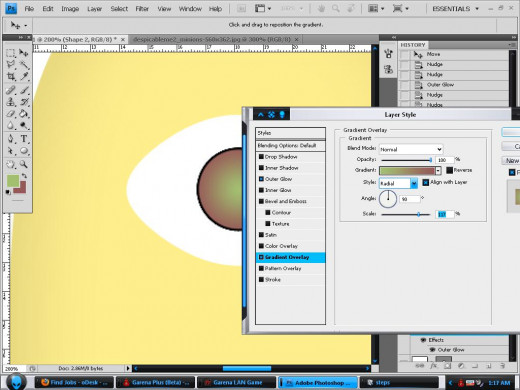Swap foreground and background colors
Viewport: 520px width, 390px height.
pyautogui.click(x=24, y=176)
